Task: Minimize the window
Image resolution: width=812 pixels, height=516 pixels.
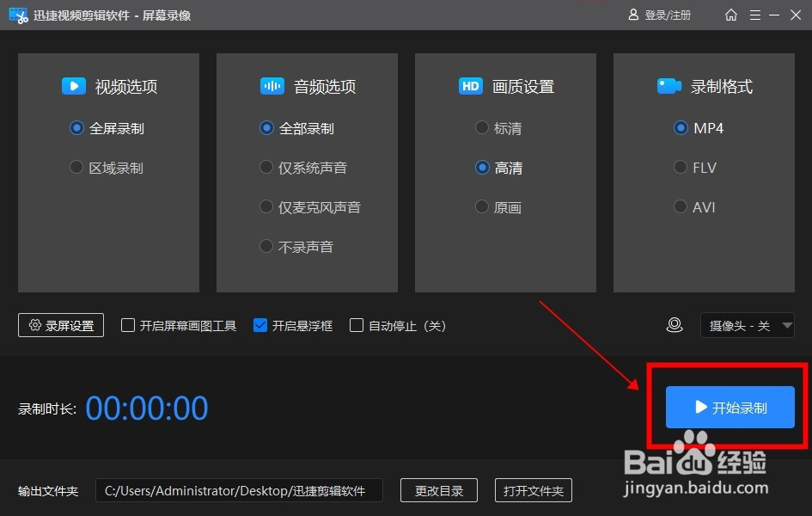Action: (774, 15)
